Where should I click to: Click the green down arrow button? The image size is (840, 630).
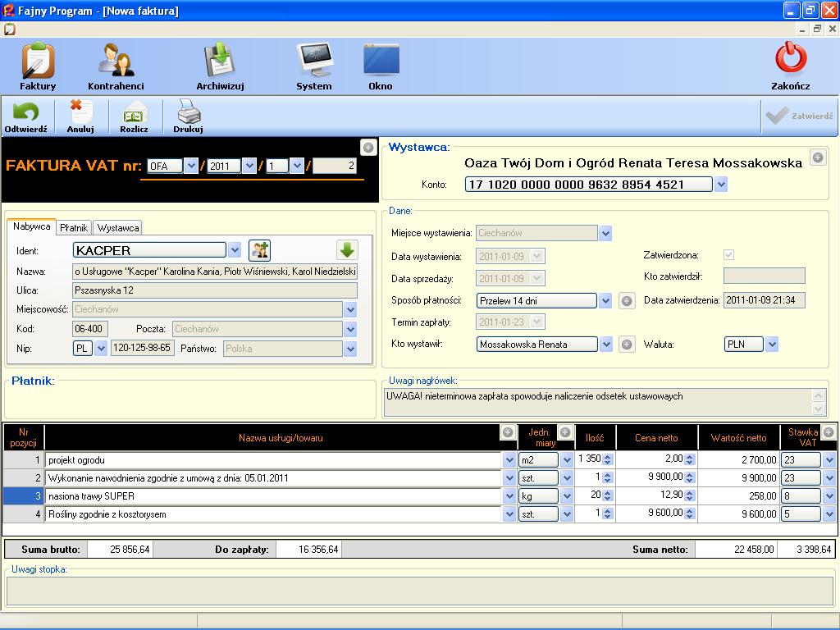pyautogui.click(x=347, y=250)
